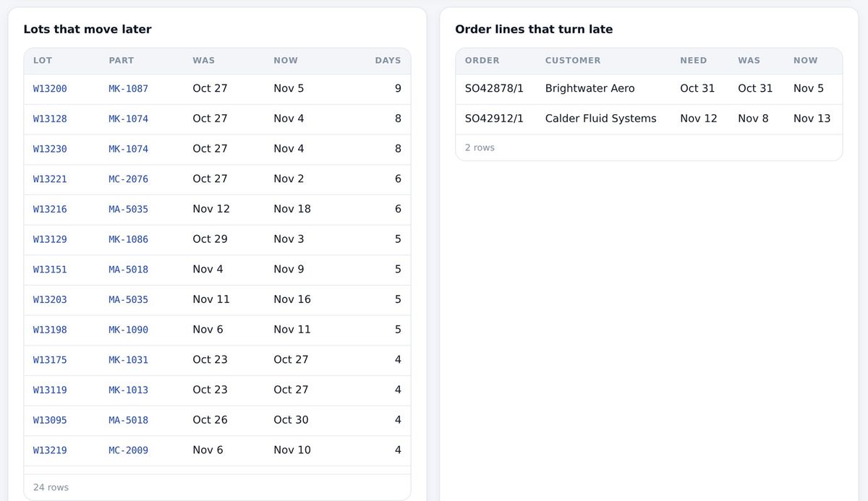Click the Nov 11 now date for W13198
This screenshot has width=868, height=501.
(292, 330)
